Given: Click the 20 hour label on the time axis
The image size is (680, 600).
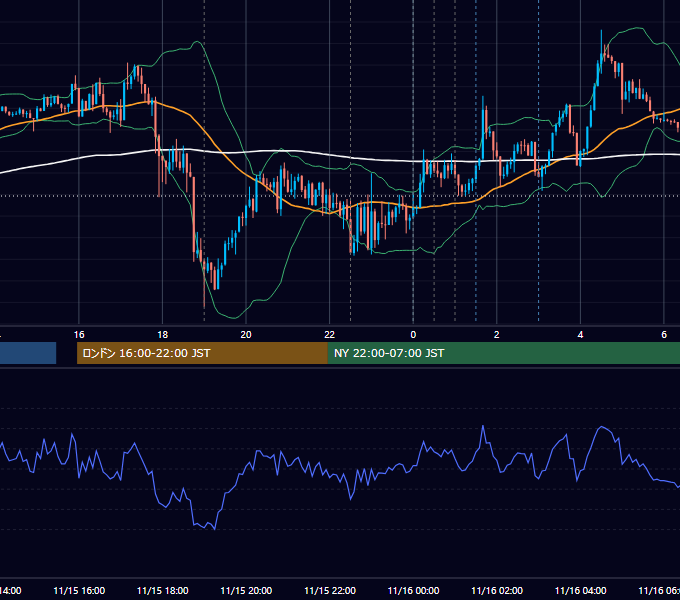Looking at the screenshot, I should [246, 335].
